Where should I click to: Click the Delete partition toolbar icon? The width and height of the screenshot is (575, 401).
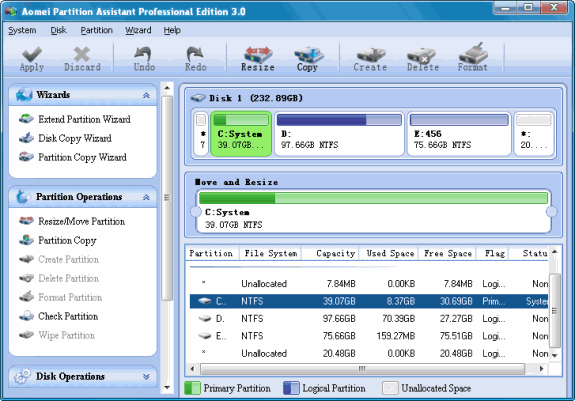[421, 56]
